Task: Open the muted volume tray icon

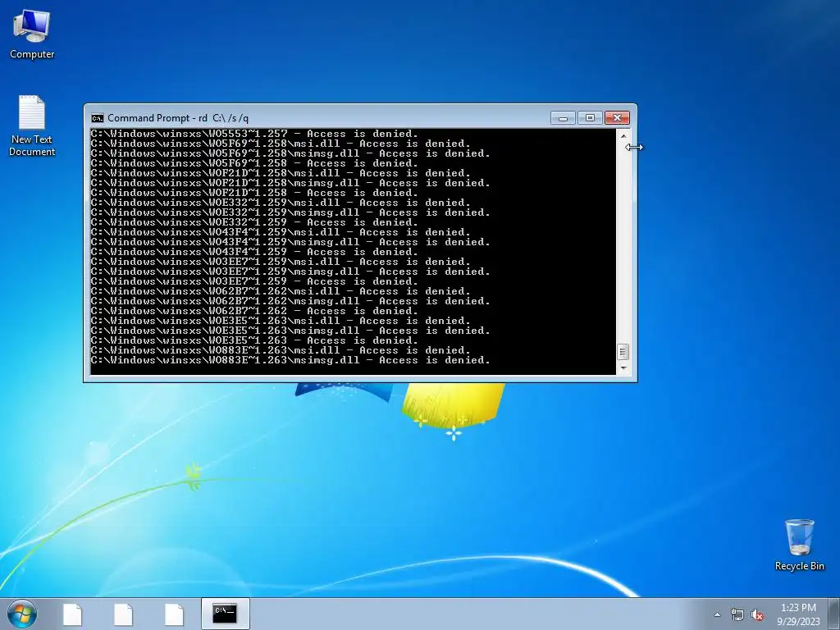Action: pyautogui.click(x=757, y=615)
